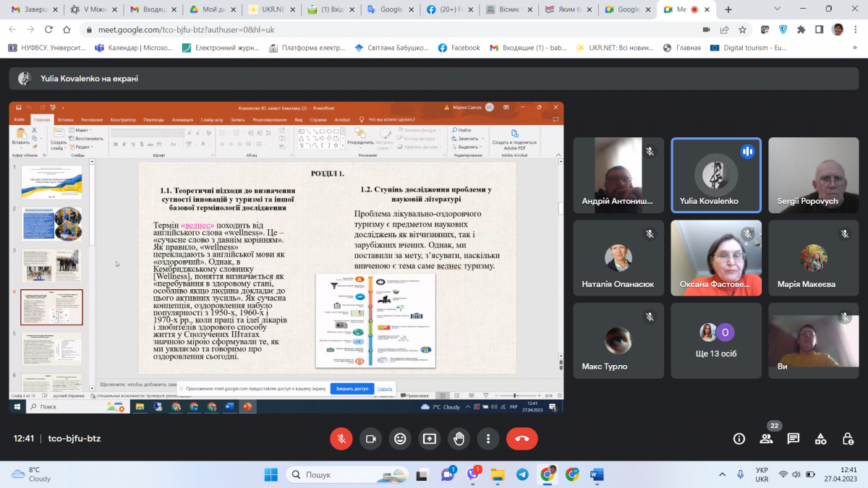
Task: Expand the hidden bookmarks overflow arrows
Action: [851, 48]
